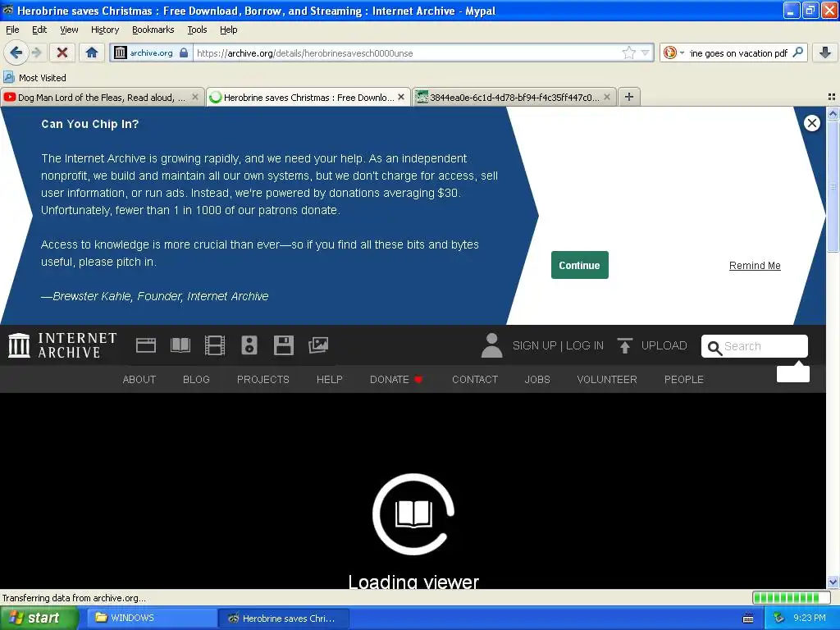Open the Windows start button

[x=39, y=618]
